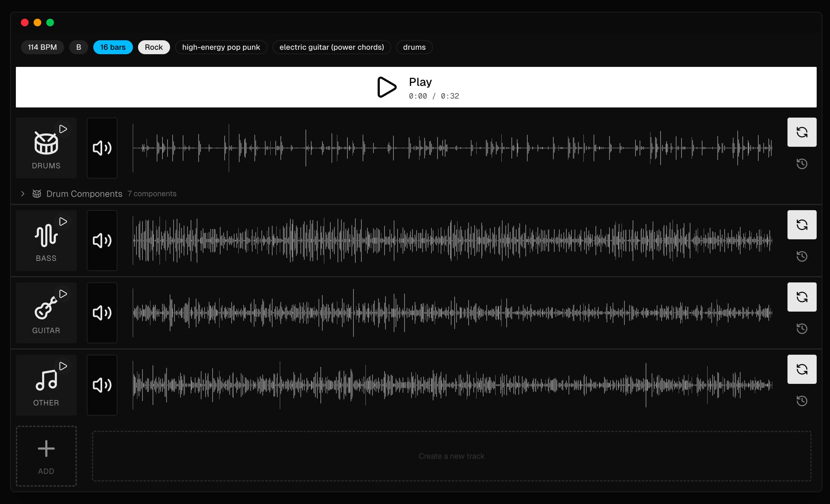
Task: Preview the Other track with its small play icon
Action: pos(63,366)
